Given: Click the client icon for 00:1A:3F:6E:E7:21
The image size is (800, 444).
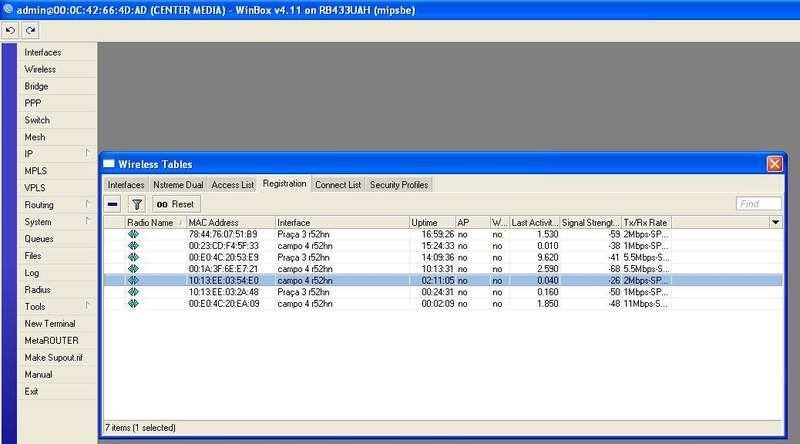Looking at the screenshot, I should click(133, 269).
